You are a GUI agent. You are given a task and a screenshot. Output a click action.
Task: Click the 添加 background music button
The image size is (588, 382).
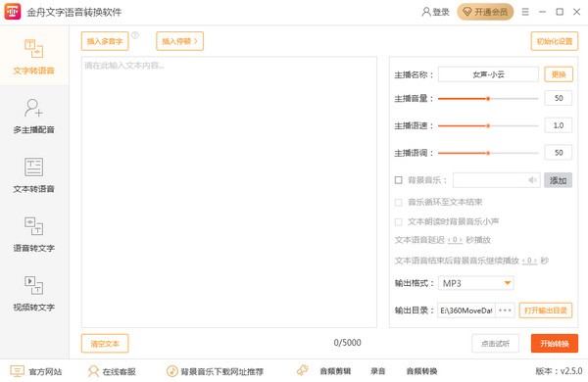[x=558, y=180]
